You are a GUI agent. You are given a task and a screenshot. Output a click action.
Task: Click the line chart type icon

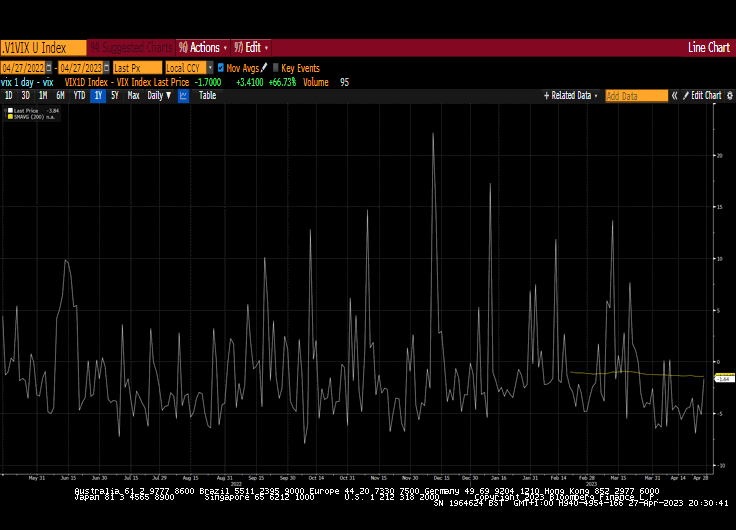[183, 96]
